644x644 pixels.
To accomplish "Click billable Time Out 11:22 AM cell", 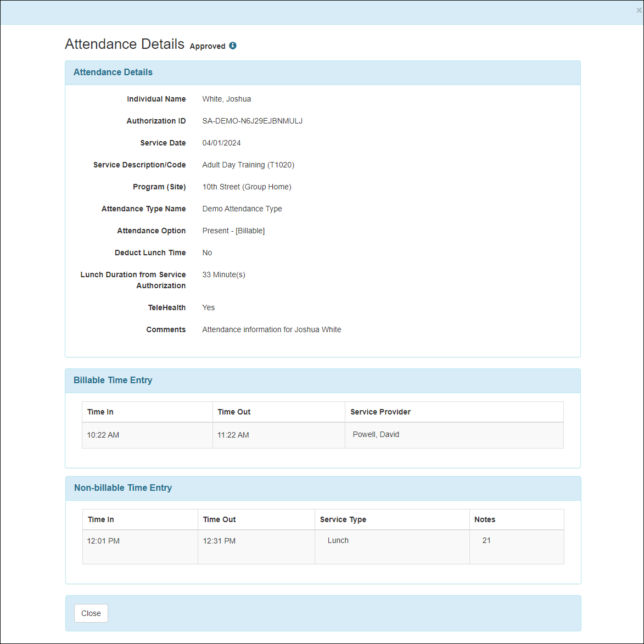I will [278, 435].
